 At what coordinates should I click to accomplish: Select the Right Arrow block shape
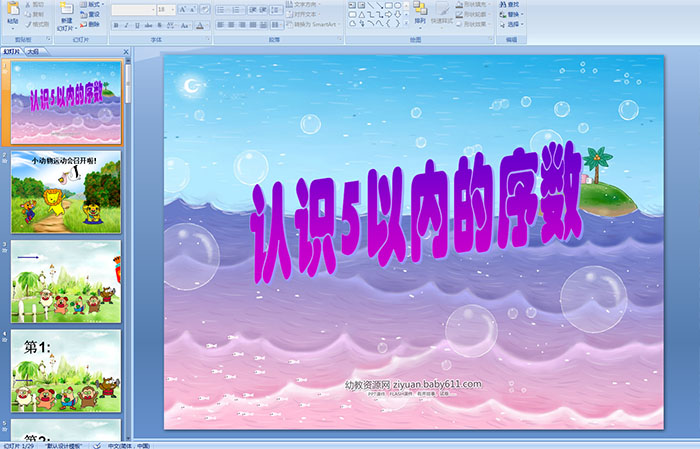[389, 15]
